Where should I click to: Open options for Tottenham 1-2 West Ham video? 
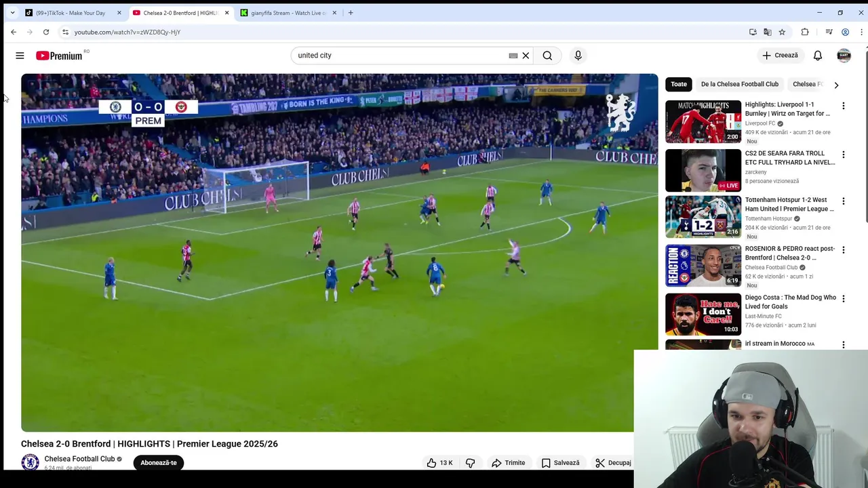coord(843,201)
